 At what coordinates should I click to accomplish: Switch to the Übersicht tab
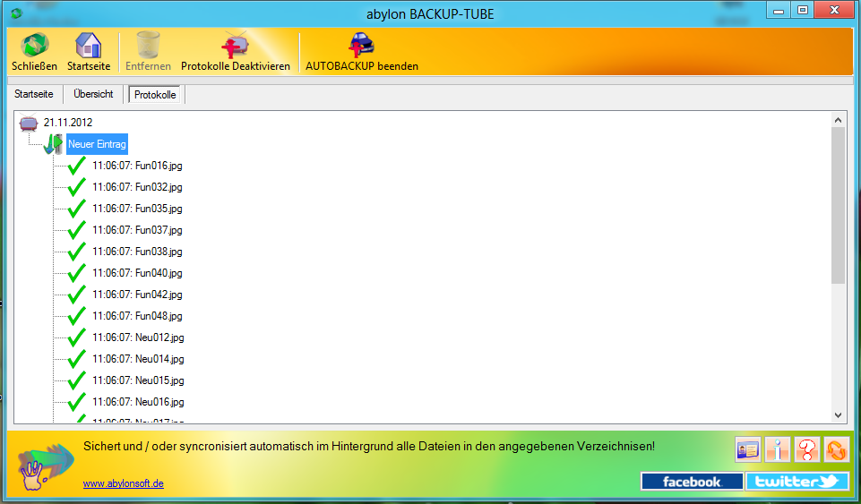93,94
